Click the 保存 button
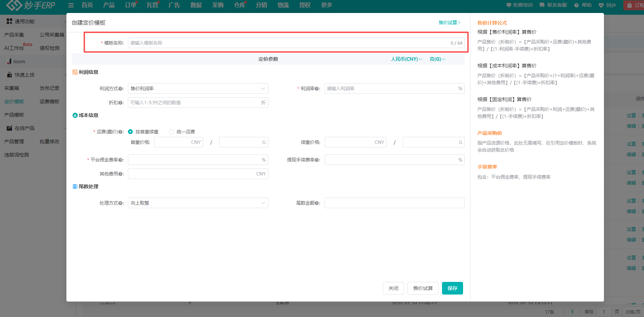 452,288
